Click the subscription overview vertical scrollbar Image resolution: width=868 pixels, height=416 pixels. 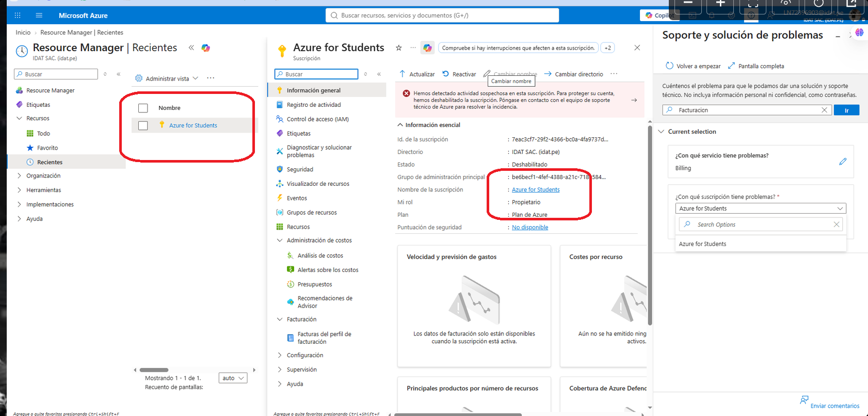[x=650, y=226]
